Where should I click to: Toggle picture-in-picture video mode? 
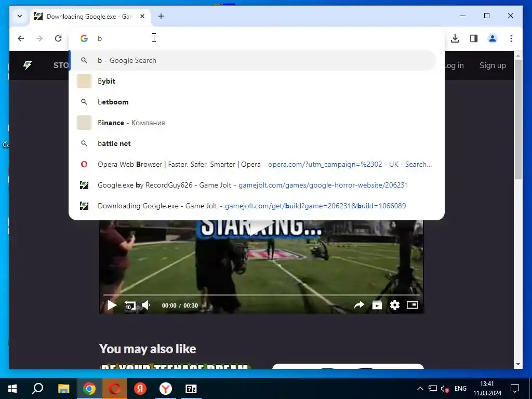click(x=412, y=305)
